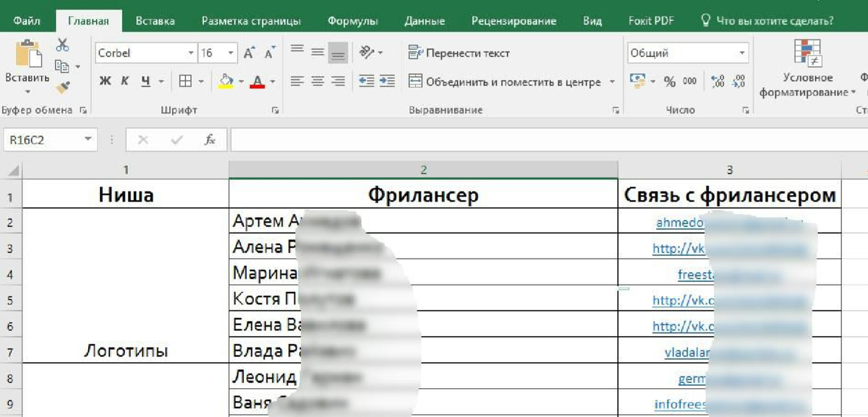
Task: Open the name box dropdown arrow
Action: point(87,140)
